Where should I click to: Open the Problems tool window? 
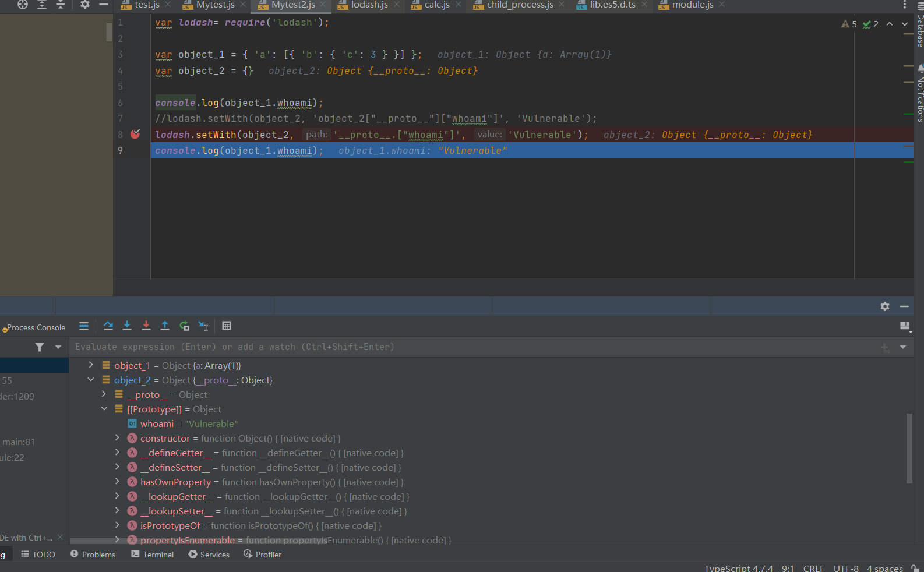click(93, 555)
